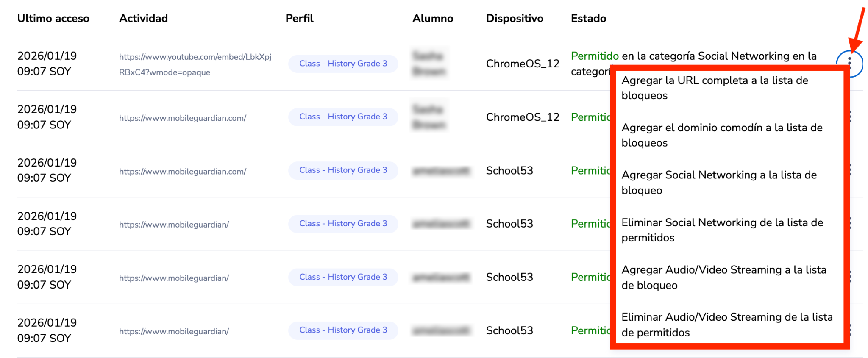Sort by the Ultimo acceso column header
Viewport: 868px width, 358px height.
coord(53,18)
